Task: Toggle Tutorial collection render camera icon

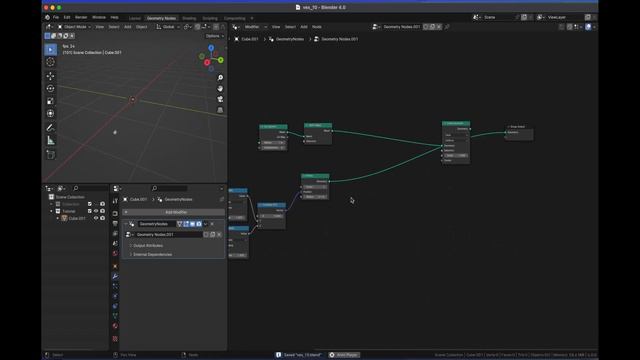Action: [103, 211]
